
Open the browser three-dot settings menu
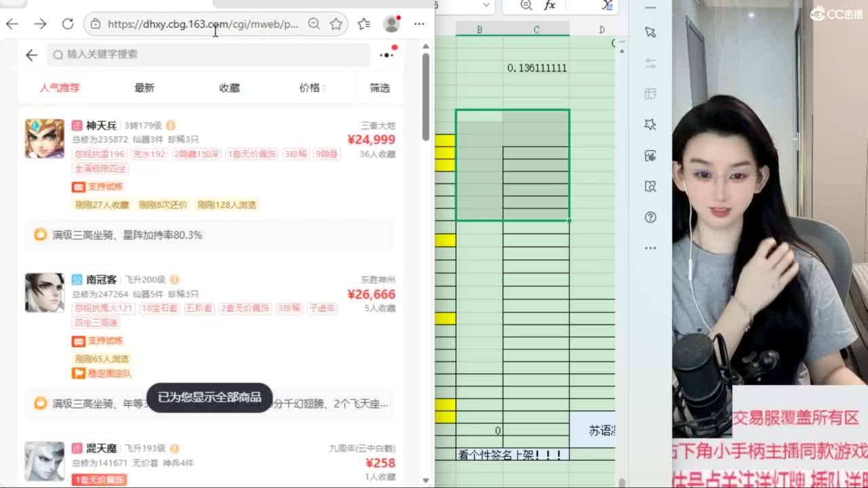(x=419, y=24)
